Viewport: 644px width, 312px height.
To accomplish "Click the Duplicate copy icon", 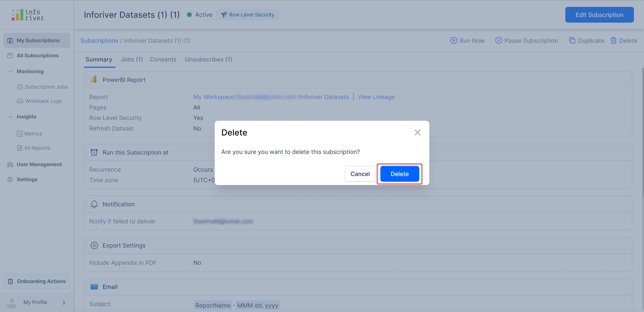I will [572, 41].
